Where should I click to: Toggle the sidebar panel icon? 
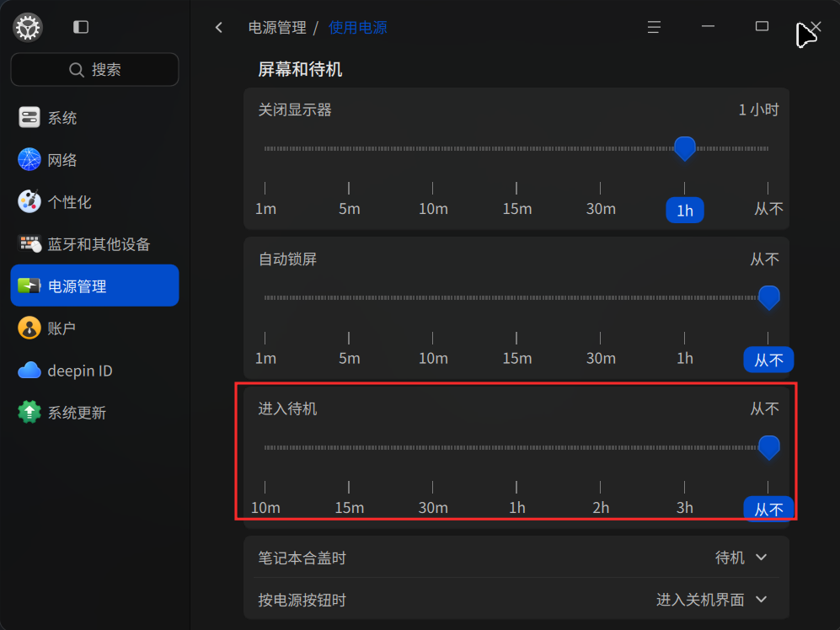[x=81, y=27]
